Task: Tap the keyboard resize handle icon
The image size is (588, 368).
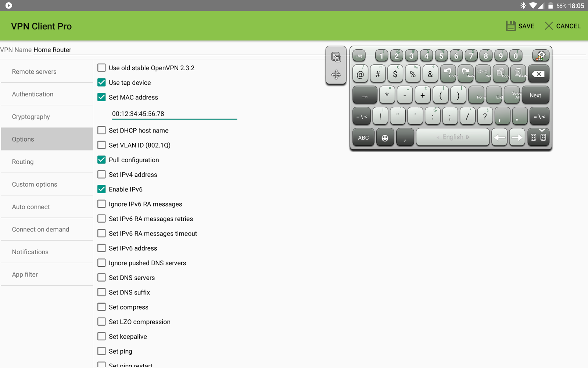Action: click(x=336, y=57)
